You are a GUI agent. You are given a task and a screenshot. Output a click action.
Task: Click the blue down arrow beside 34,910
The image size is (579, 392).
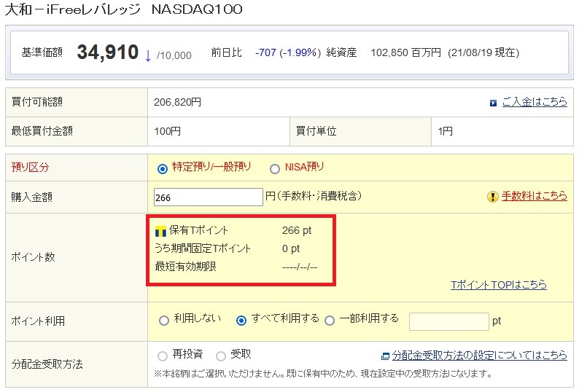(x=148, y=55)
